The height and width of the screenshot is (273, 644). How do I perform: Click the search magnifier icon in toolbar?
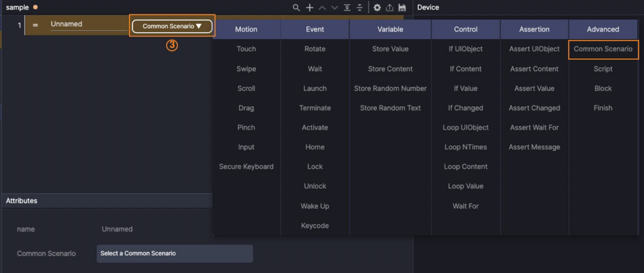[296, 8]
